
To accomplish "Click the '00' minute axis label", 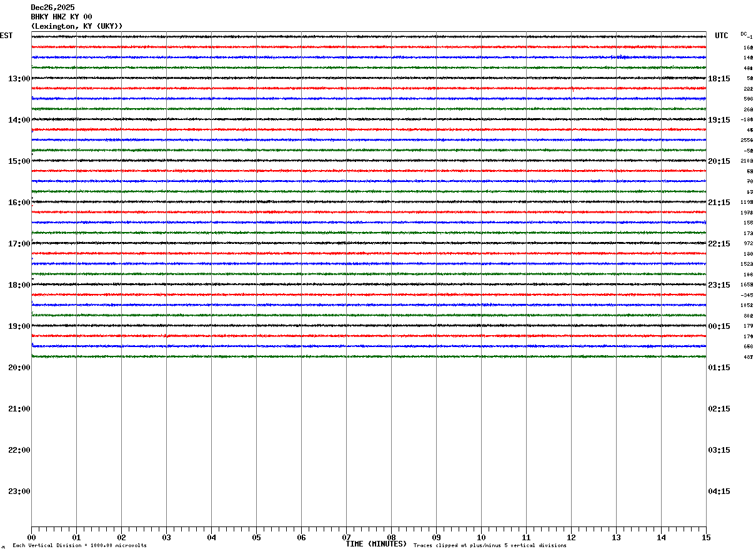I will (31, 538).
